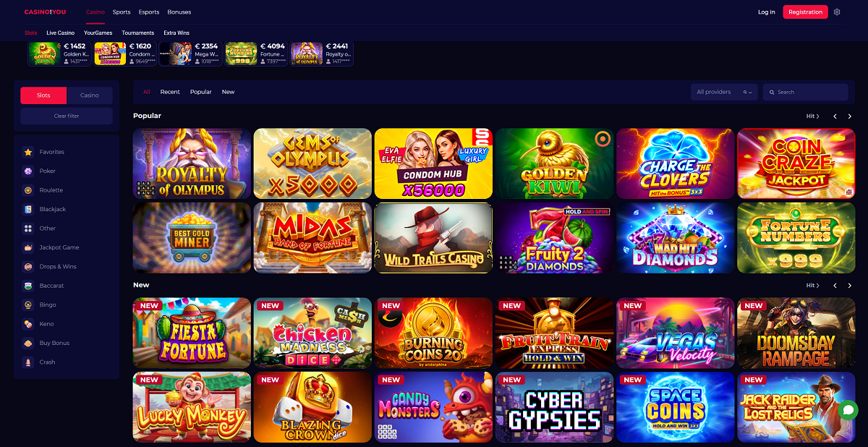Click the Registration button
The width and height of the screenshot is (868, 447).
tap(805, 12)
